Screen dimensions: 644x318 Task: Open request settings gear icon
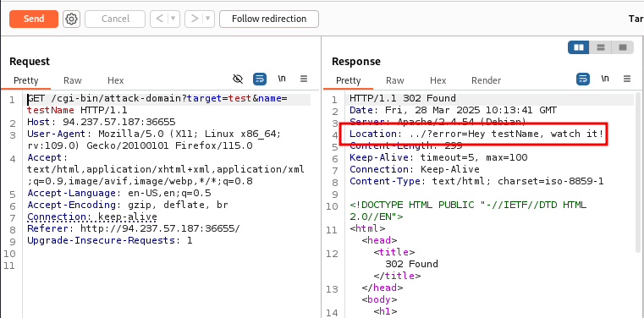point(71,19)
